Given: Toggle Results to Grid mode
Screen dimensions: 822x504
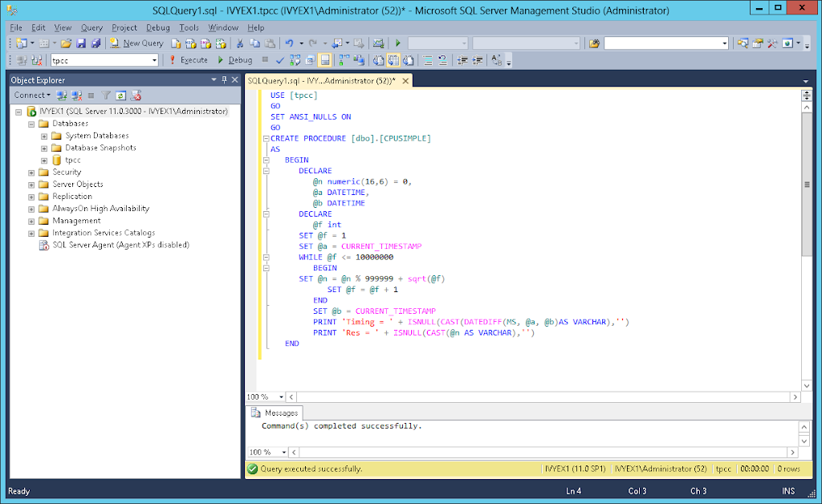Looking at the screenshot, I should [393, 60].
